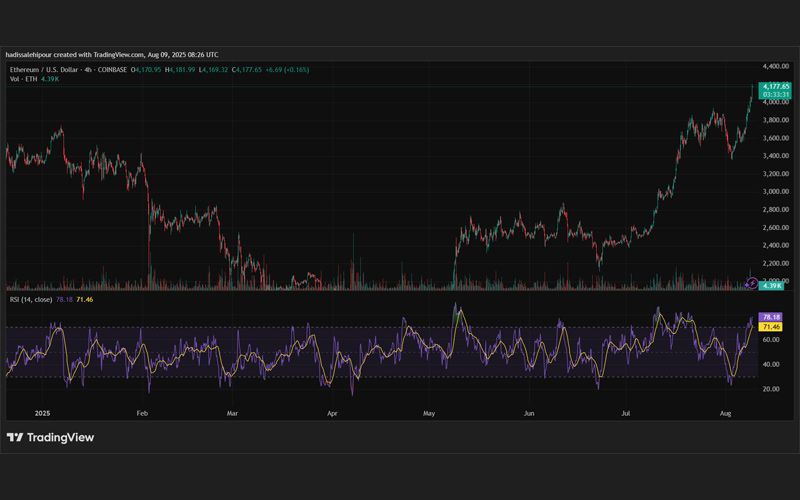The width and height of the screenshot is (800, 500).
Task: Click the 4,400.00 top price axis label
Action: [776, 66]
